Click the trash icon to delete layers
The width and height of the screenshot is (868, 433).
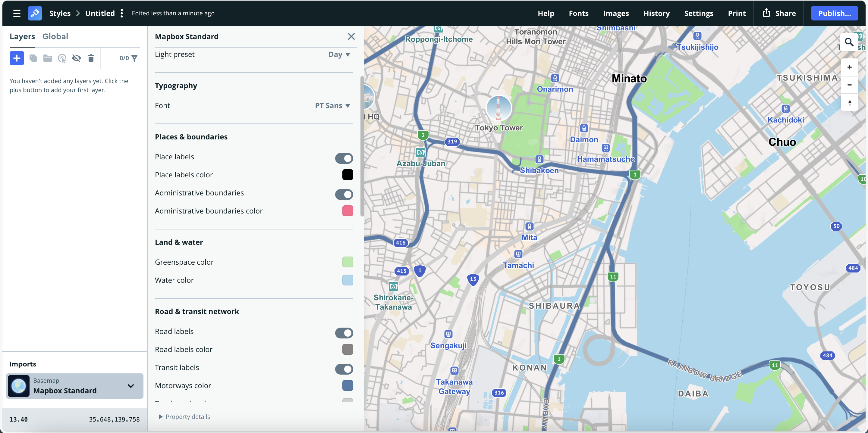91,58
